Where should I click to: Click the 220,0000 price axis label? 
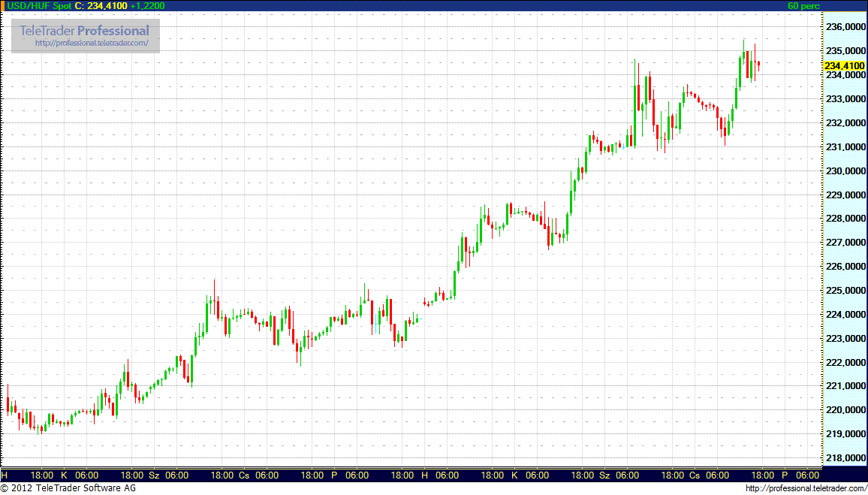tap(845, 410)
